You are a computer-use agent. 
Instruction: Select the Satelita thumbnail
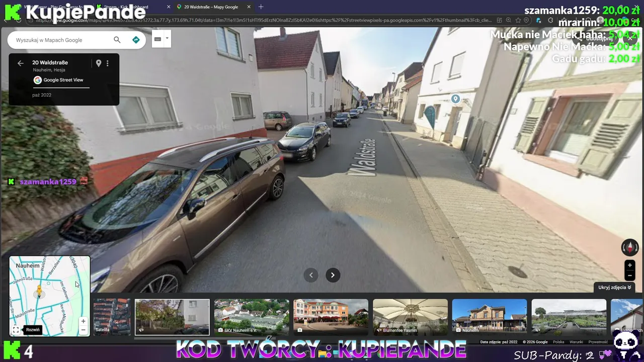click(112, 317)
